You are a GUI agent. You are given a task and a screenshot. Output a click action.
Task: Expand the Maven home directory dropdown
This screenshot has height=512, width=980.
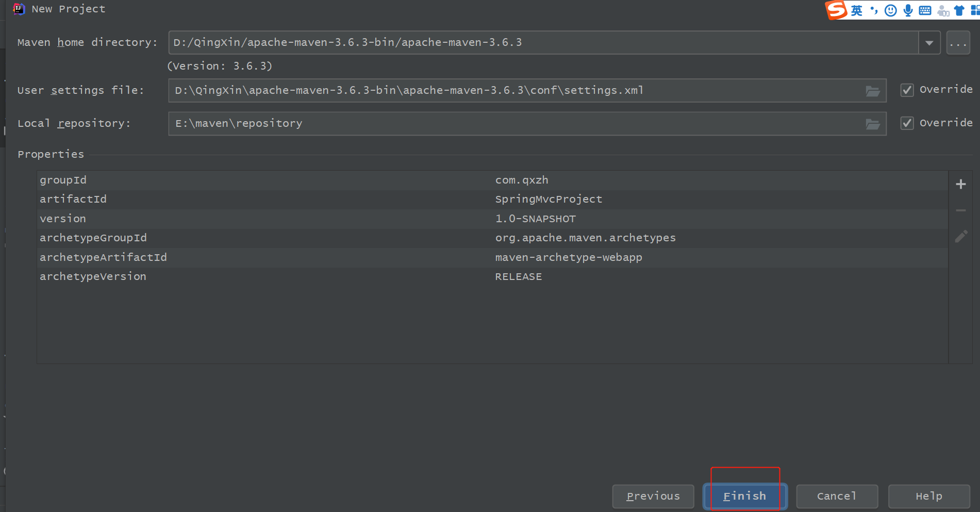pyautogui.click(x=929, y=43)
